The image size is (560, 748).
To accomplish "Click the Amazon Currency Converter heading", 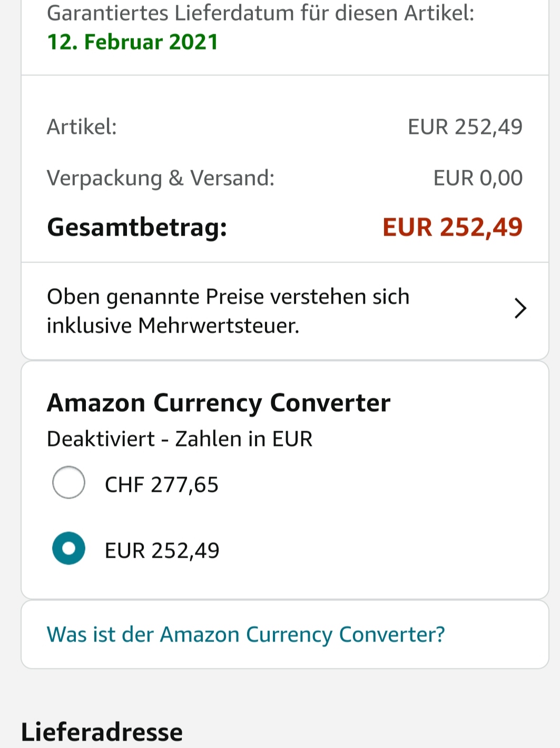I will point(219,403).
